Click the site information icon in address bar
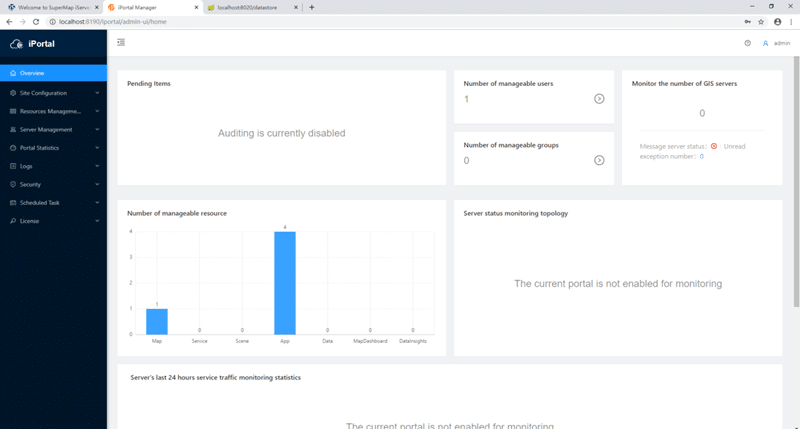The width and height of the screenshot is (800, 429). [52, 22]
